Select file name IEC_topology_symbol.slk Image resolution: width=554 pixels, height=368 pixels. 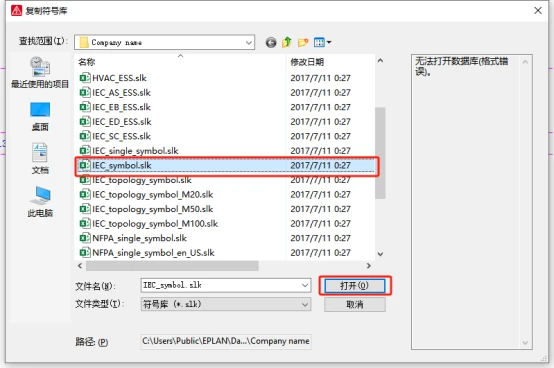coord(142,180)
